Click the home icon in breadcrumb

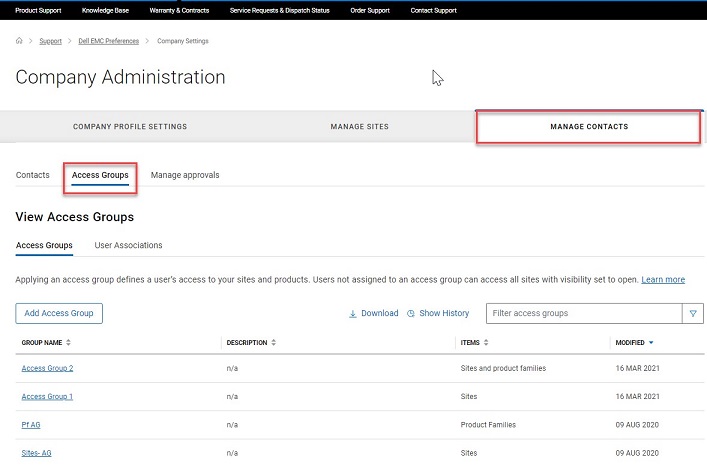click(20, 41)
